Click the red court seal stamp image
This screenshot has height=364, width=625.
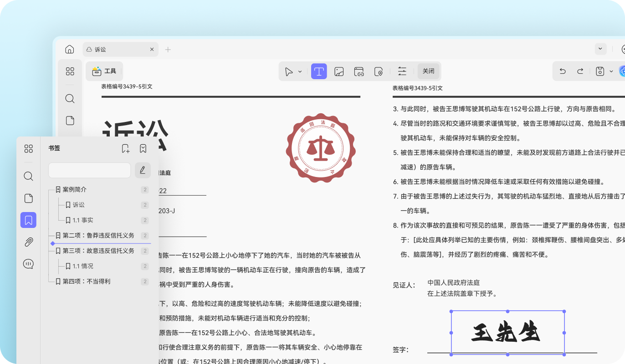click(x=321, y=148)
